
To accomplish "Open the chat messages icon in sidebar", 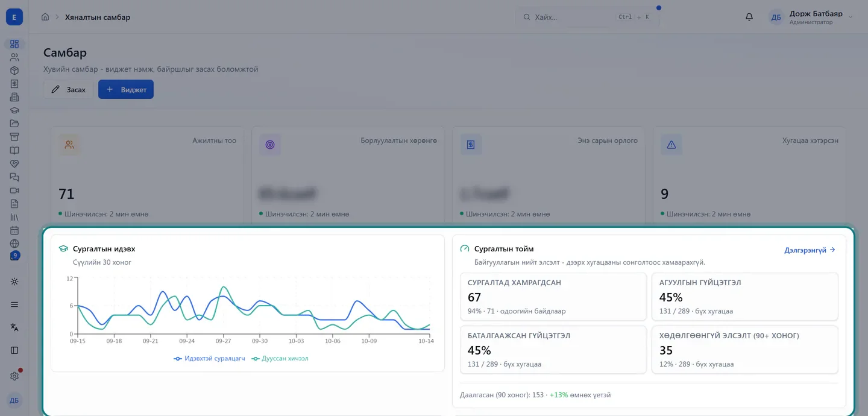I will click(14, 177).
